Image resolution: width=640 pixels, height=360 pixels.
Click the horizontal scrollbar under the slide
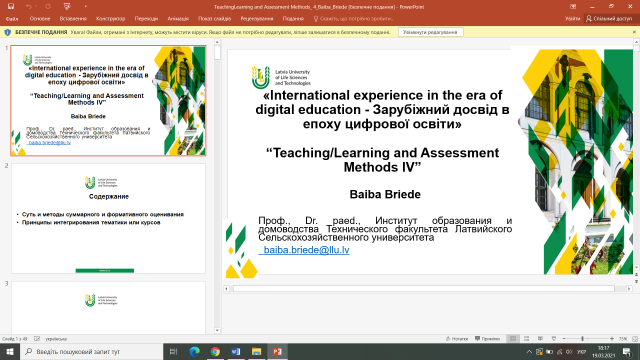[424, 289]
